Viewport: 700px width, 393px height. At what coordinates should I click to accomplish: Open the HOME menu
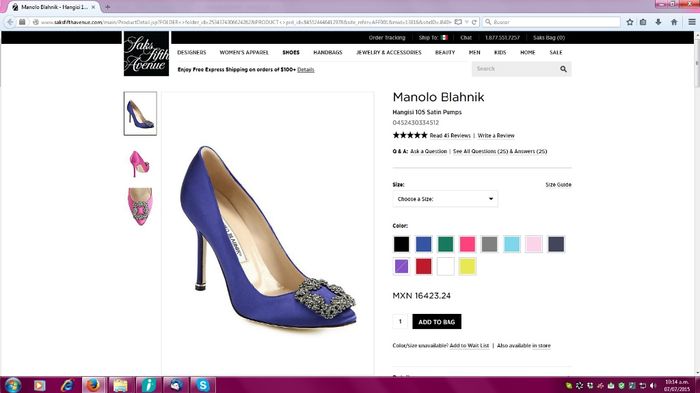pyautogui.click(x=528, y=52)
